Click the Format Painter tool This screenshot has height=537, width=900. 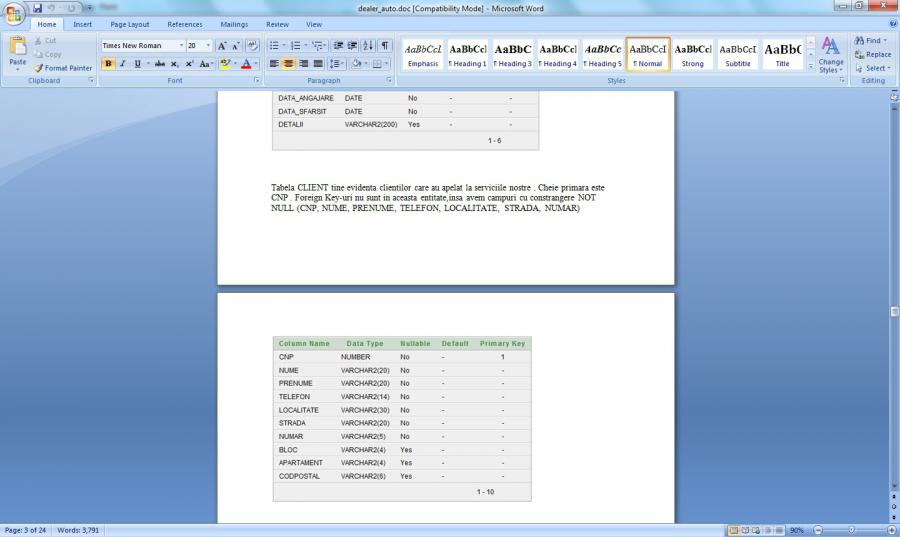coord(63,68)
